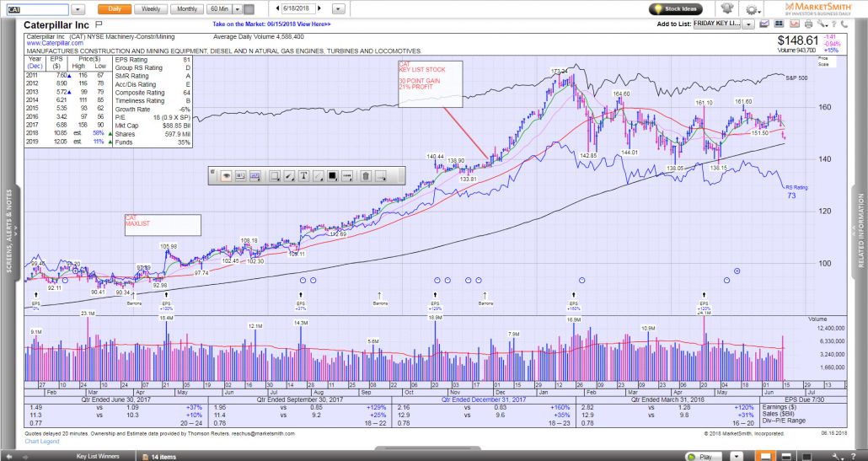Select the rectangle shape drawing tool

[274, 176]
